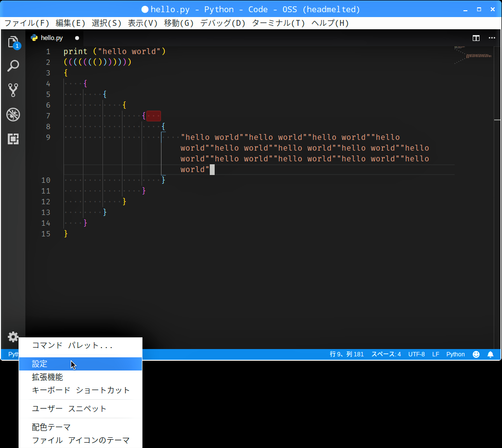
Task: Click the closing brace on line 15
Action: click(66, 234)
